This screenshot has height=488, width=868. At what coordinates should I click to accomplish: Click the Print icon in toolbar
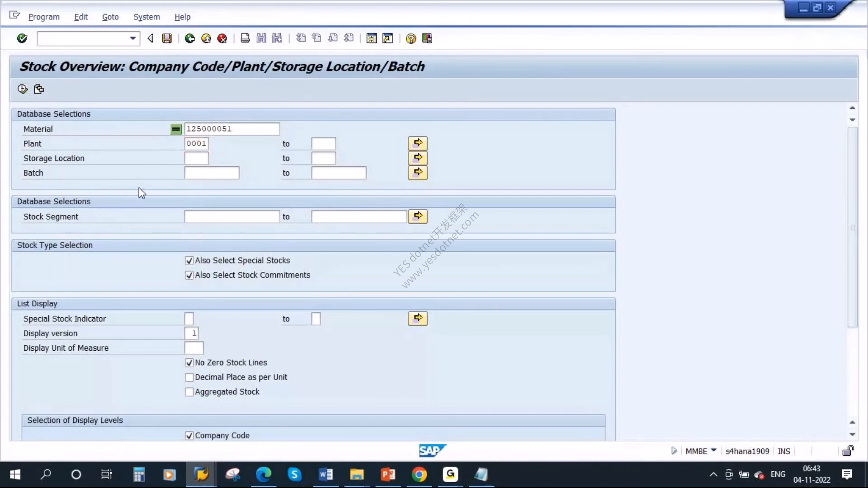click(245, 38)
